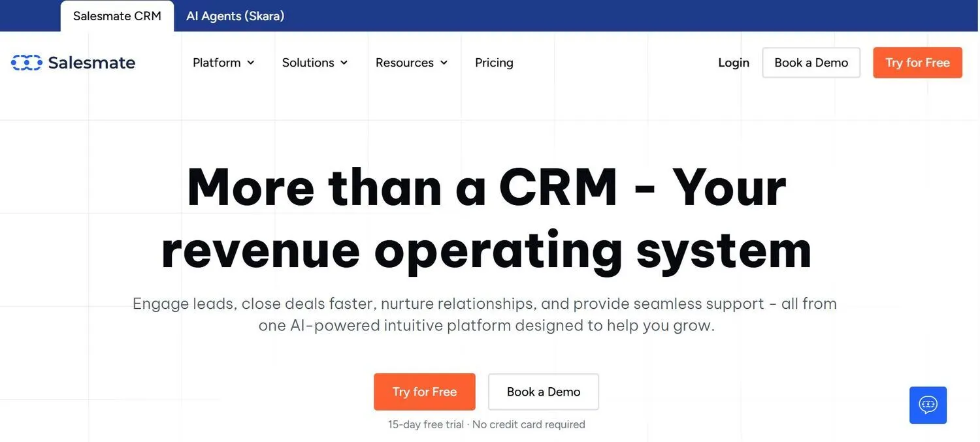The width and height of the screenshot is (980, 442).
Task: Click Try for Free below the headline
Action: (x=425, y=392)
